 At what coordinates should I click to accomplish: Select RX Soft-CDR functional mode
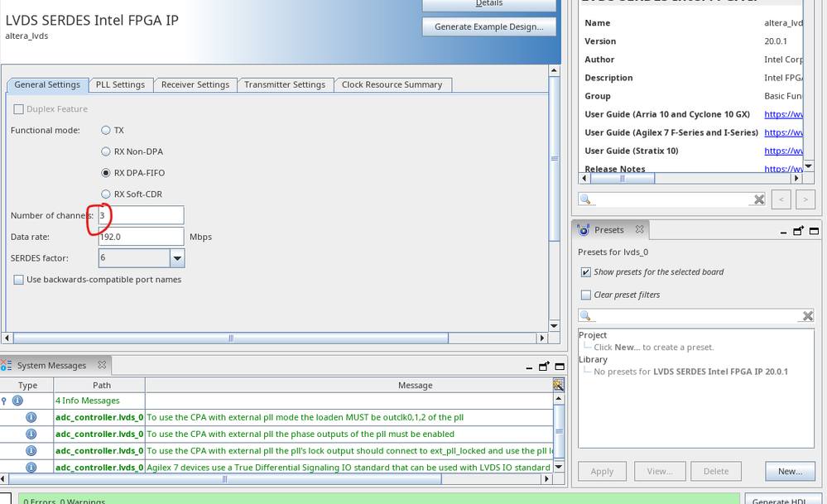pos(106,194)
